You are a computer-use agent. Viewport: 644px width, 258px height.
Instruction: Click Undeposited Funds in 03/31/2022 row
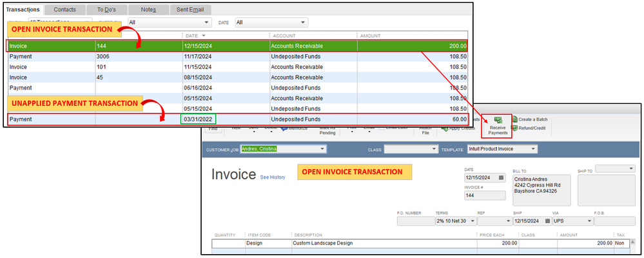pos(296,119)
